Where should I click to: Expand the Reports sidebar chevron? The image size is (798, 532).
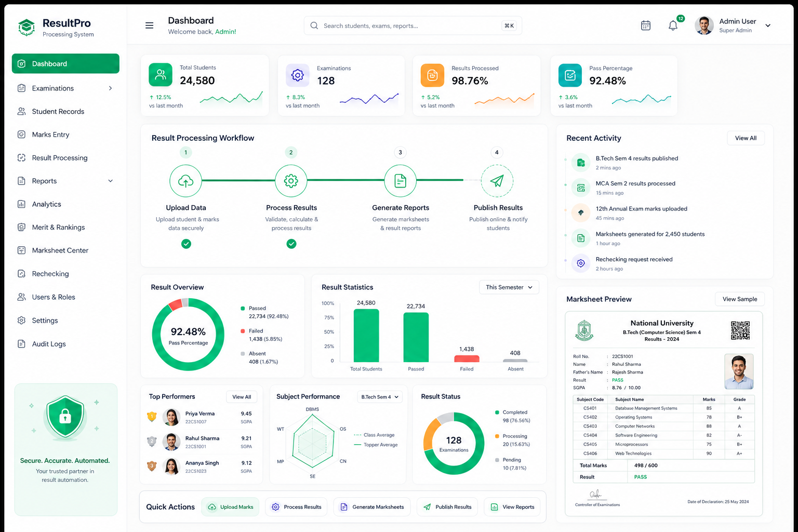pos(110,181)
